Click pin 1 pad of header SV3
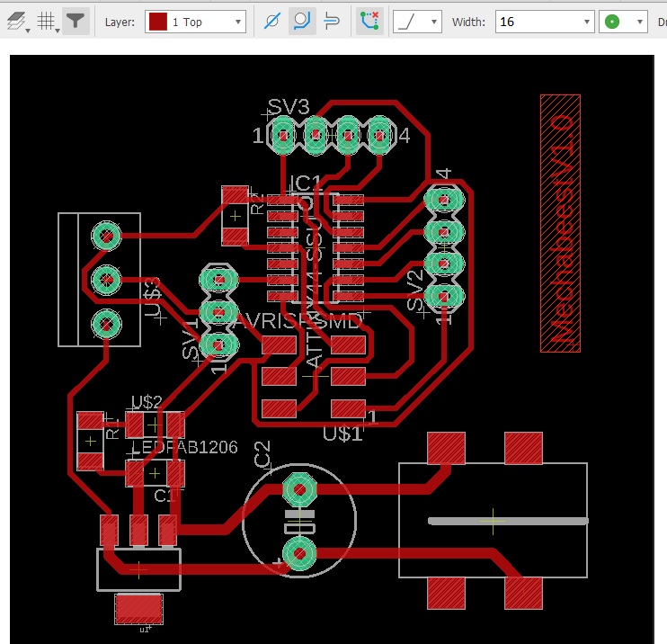This screenshot has width=667, height=644. pos(282,135)
